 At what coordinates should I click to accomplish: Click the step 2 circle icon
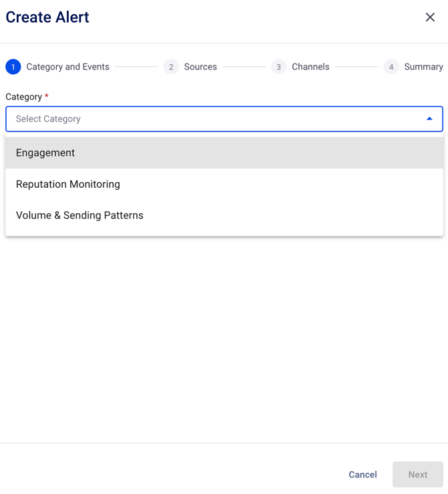click(171, 67)
